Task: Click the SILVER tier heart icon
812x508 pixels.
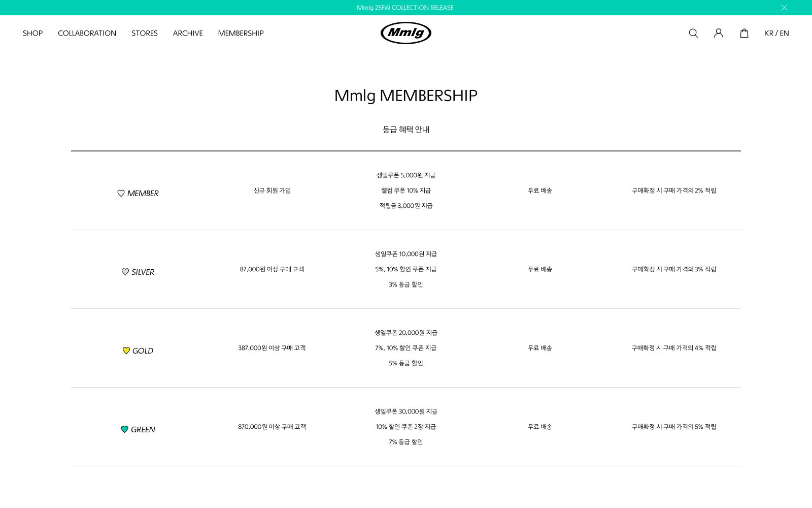Action: [x=125, y=272]
